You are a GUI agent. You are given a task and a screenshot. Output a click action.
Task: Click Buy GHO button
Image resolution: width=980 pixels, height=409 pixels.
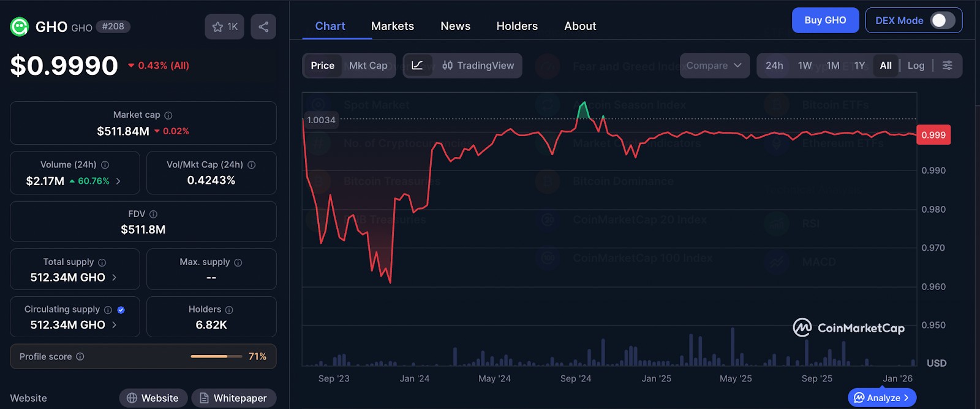click(x=825, y=20)
